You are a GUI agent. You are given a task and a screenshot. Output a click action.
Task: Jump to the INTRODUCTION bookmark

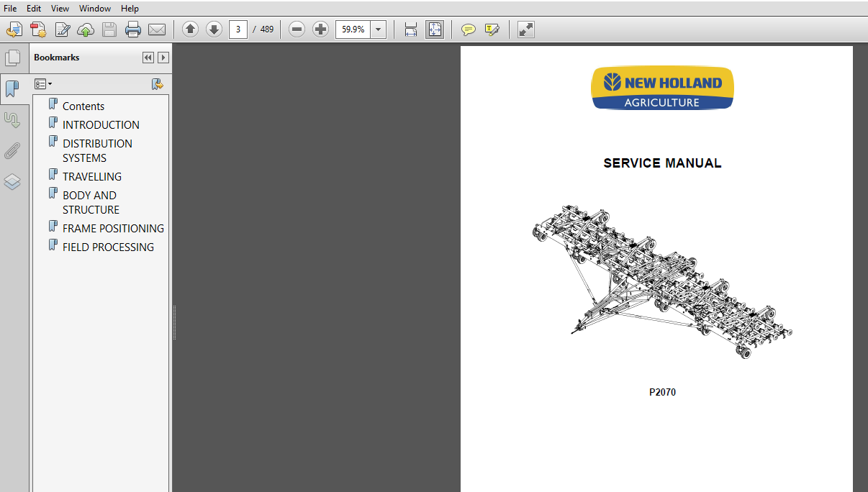tap(101, 124)
